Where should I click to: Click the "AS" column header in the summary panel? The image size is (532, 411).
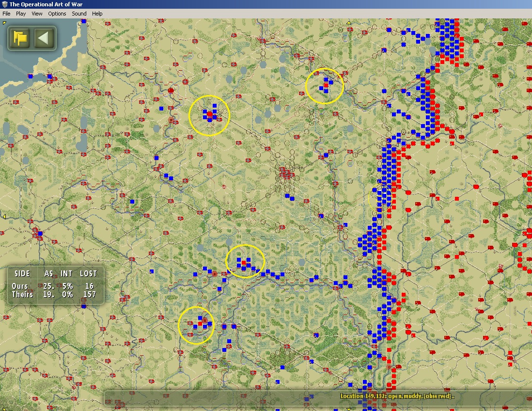click(x=49, y=273)
